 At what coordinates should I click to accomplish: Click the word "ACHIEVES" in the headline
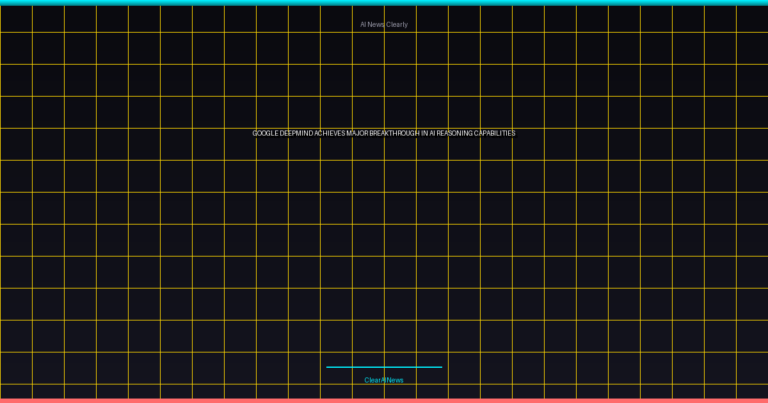tap(331, 133)
